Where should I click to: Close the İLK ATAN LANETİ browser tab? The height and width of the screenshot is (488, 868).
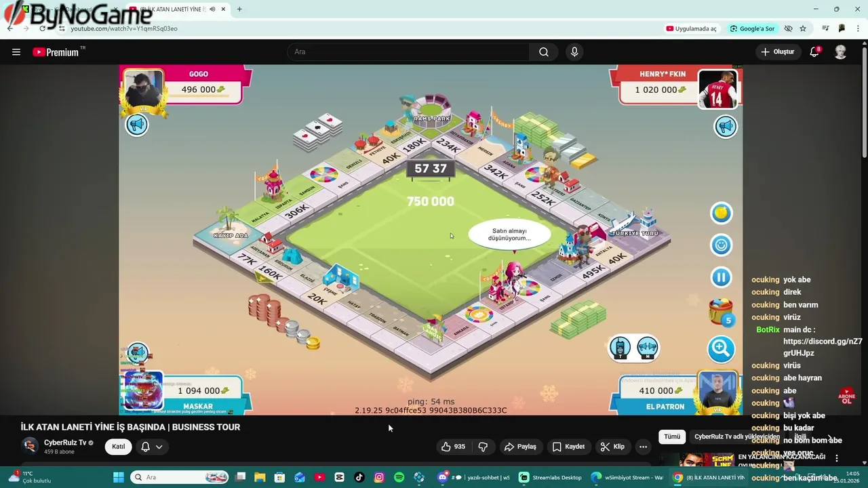point(223,9)
